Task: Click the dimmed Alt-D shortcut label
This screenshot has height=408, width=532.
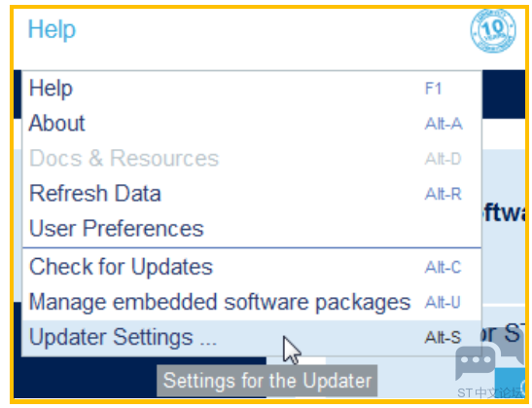Action: pos(443,159)
